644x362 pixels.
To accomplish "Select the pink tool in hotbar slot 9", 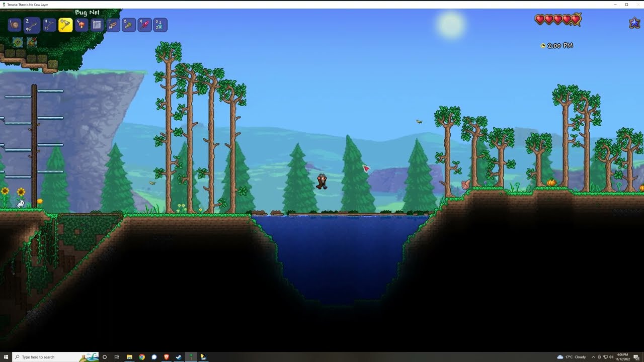I will tap(144, 25).
